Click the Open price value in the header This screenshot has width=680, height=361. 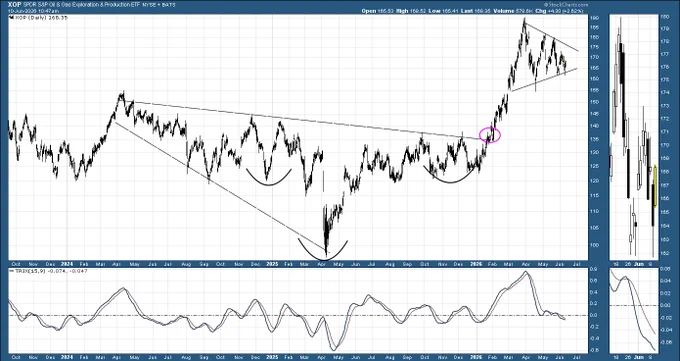(x=386, y=11)
